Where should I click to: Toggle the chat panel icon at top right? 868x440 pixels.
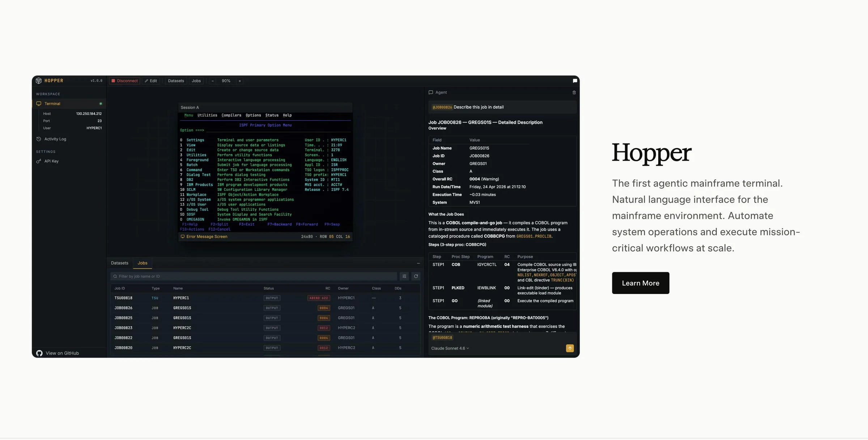[575, 81]
